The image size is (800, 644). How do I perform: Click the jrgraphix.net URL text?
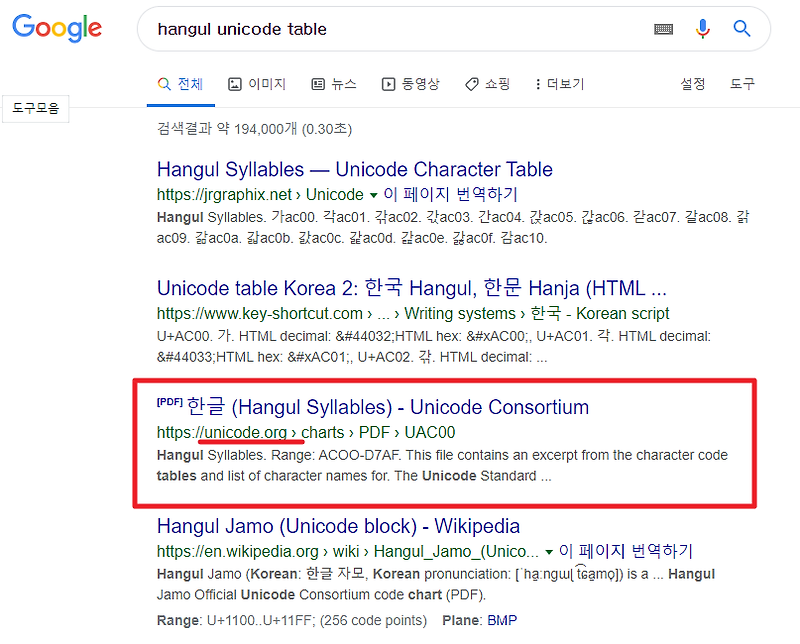pos(260,194)
